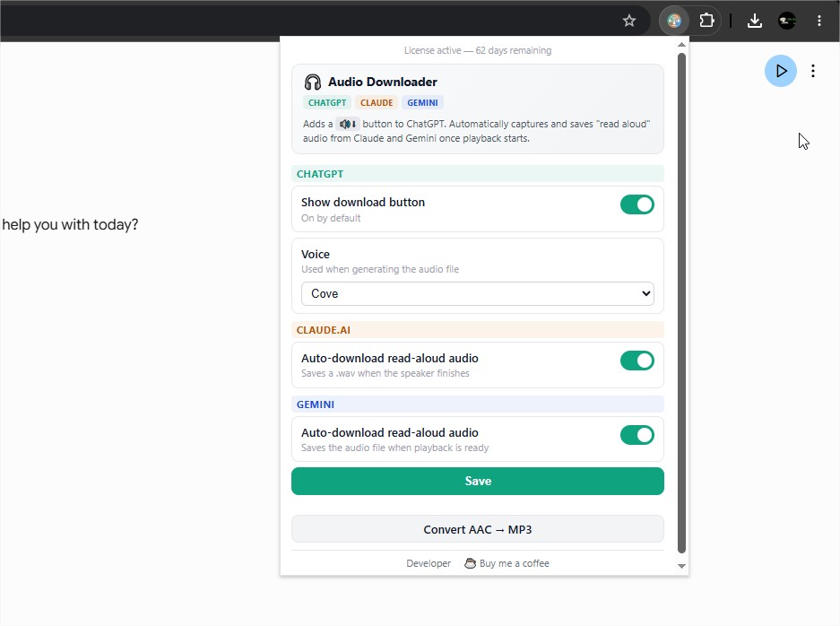Click the popup scrollbar up arrow
The width and height of the screenshot is (840, 626).
pos(681,45)
